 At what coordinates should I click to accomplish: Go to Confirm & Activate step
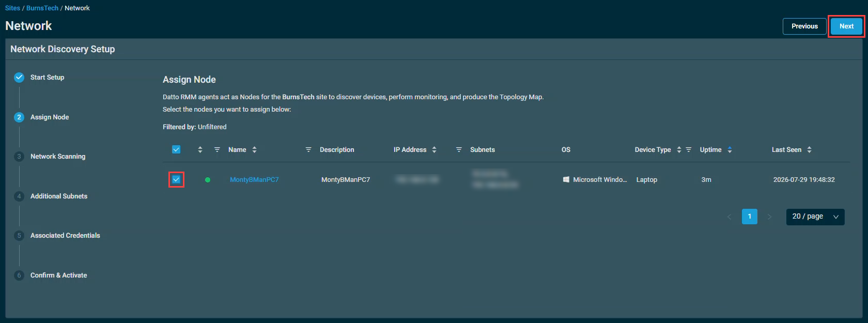58,275
